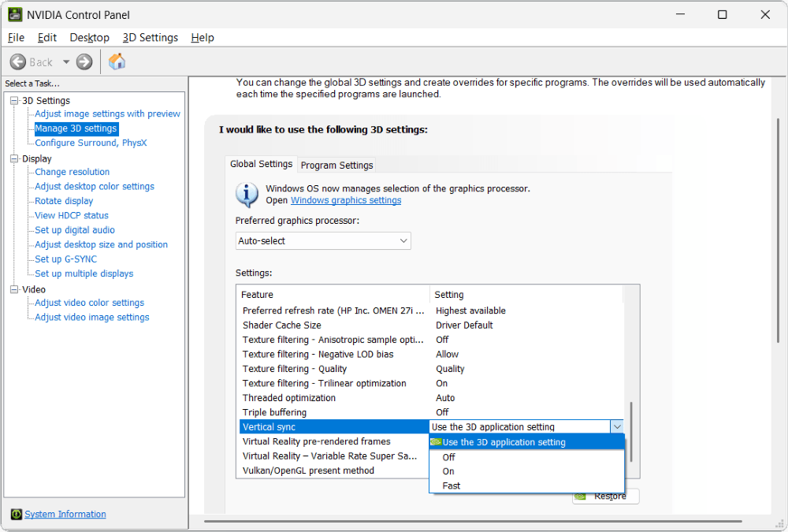Open Configure Surround, PhysX
This screenshot has width=788, height=532.
pyautogui.click(x=91, y=143)
